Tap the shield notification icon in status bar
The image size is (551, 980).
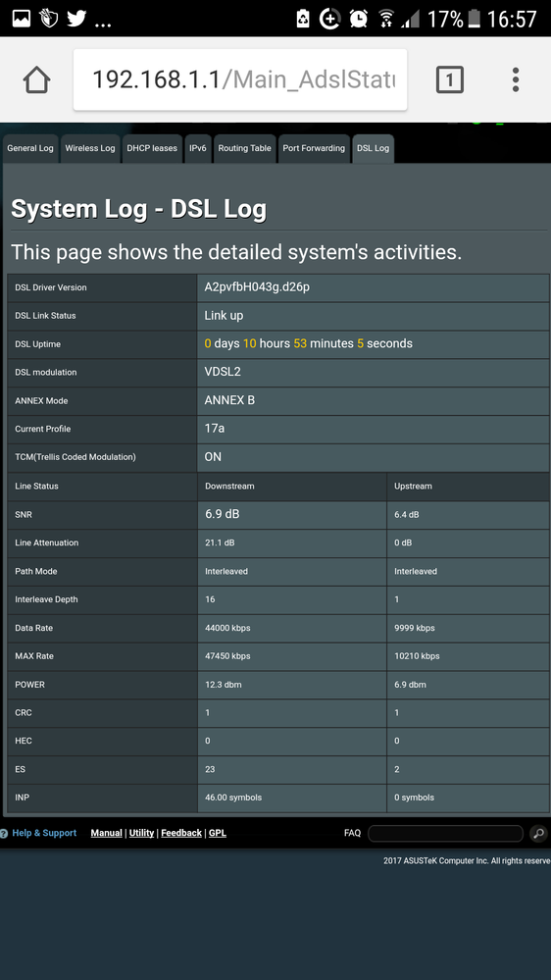49,18
